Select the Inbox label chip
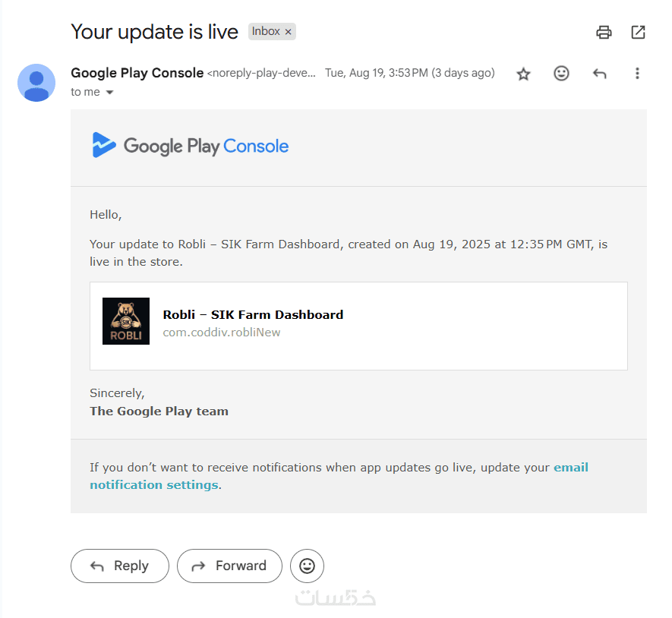Image resolution: width=672 pixels, height=618 pixels. 266,32
